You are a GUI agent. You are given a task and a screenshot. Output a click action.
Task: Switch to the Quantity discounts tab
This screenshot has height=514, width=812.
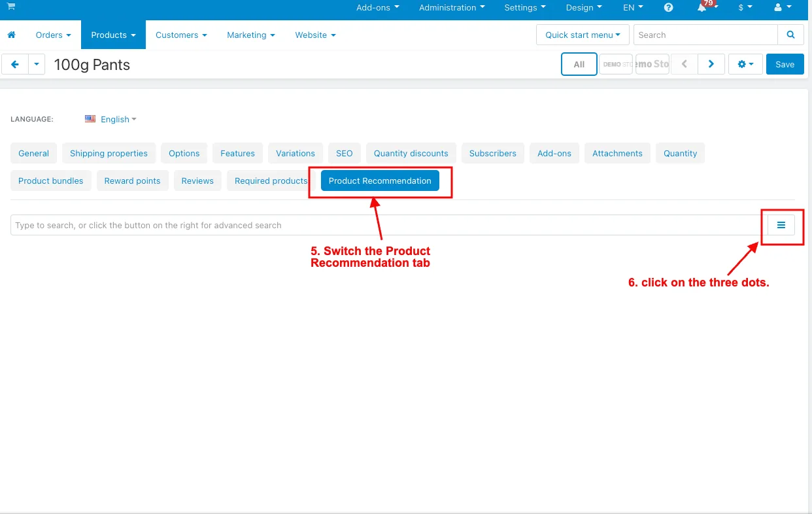(411, 153)
